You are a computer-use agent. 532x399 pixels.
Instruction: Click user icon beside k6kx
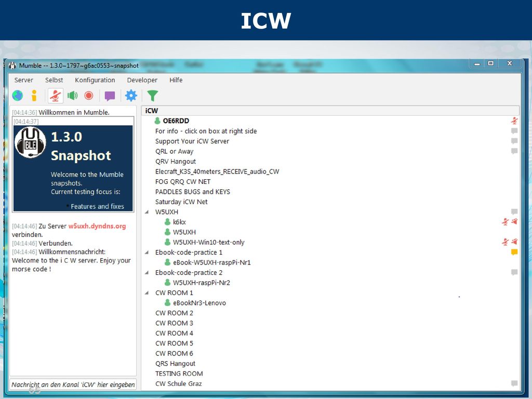(x=167, y=222)
